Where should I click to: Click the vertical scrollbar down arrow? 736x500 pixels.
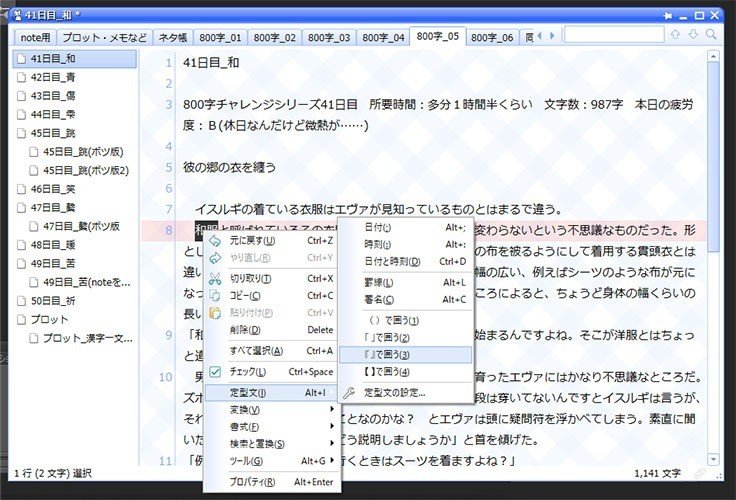click(x=713, y=459)
